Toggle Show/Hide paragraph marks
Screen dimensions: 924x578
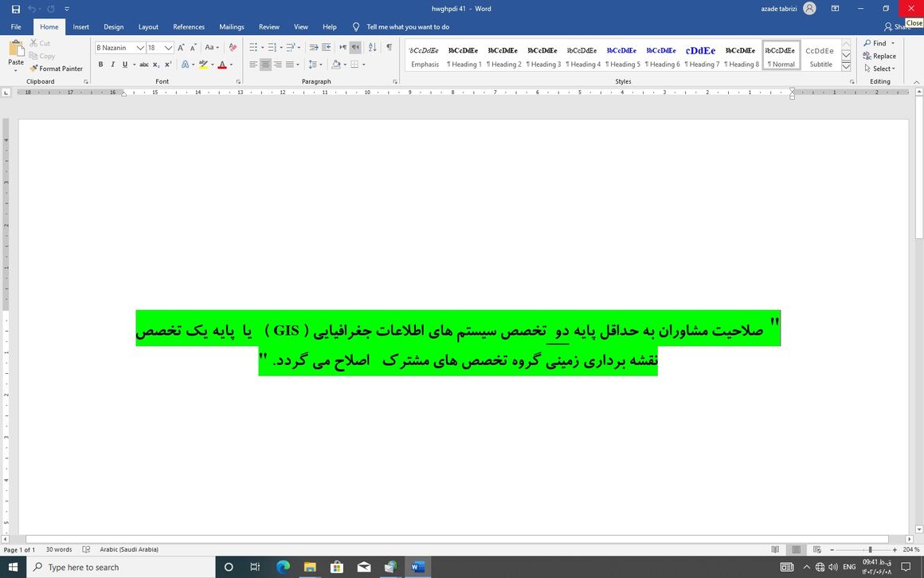pos(389,47)
